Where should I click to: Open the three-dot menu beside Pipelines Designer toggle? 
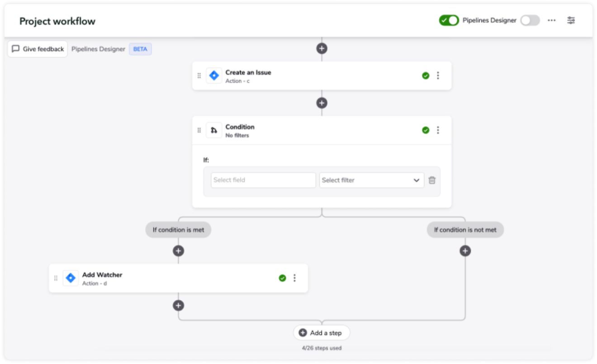pos(551,20)
